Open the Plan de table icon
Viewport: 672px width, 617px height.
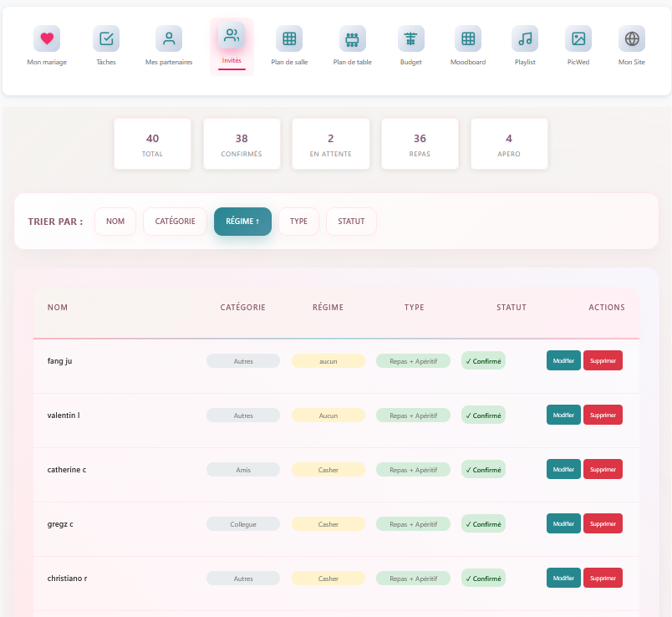(352, 38)
